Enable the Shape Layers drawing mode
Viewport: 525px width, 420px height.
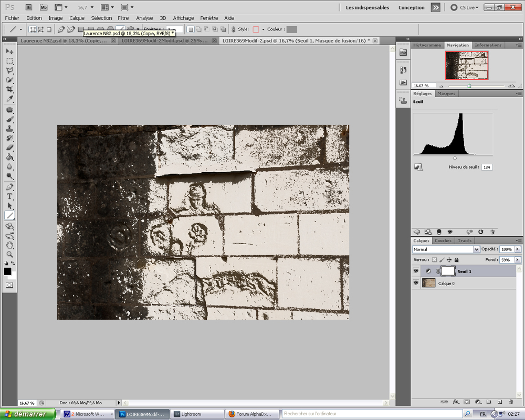click(x=33, y=29)
